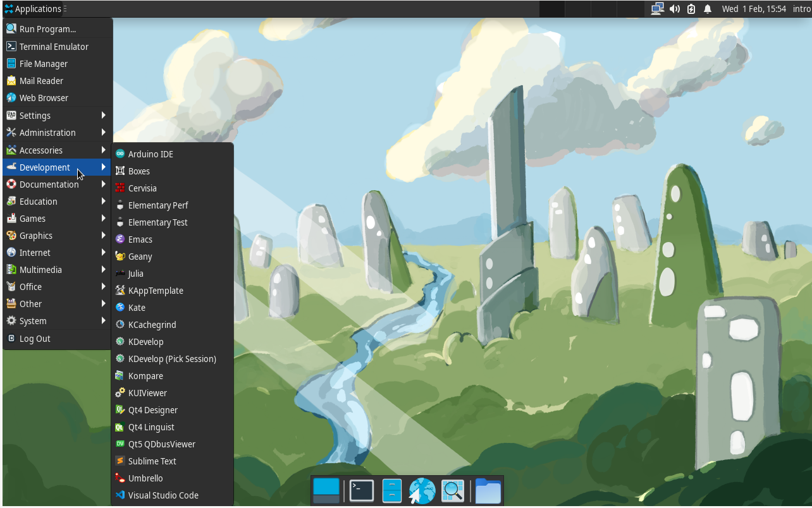Click the dock's Show Desktop icon
The image size is (812, 508).
(x=326, y=491)
